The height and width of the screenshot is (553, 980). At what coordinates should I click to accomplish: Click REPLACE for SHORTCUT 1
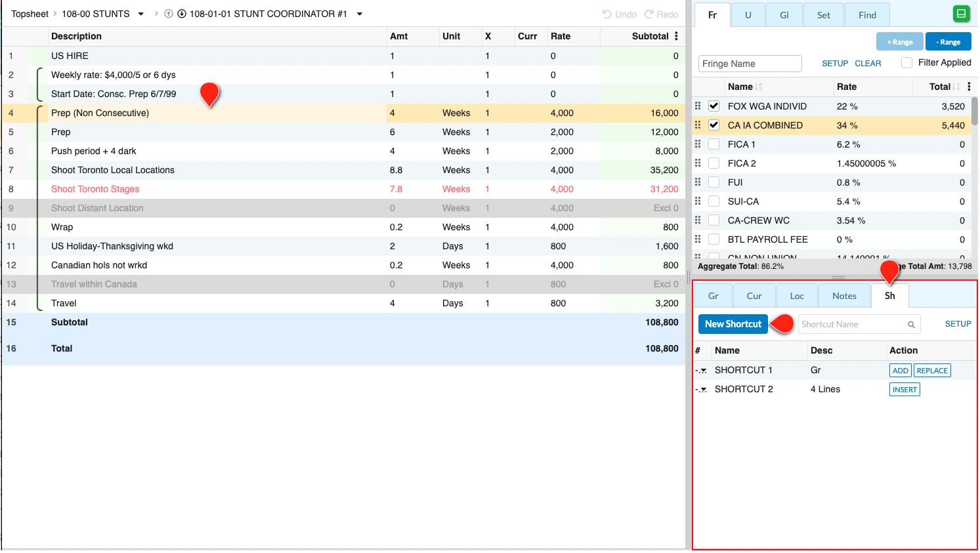pos(932,371)
